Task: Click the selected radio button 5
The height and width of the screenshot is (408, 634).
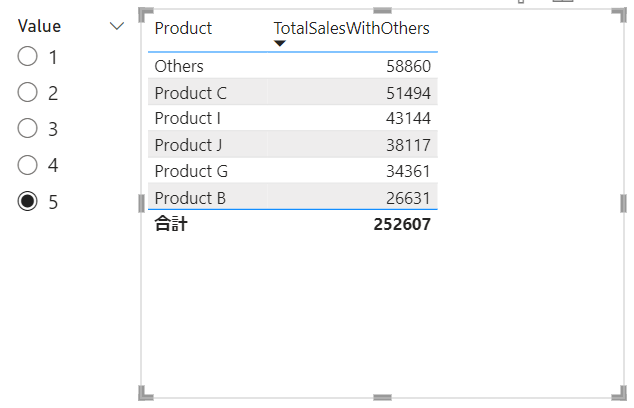Action: (x=28, y=201)
